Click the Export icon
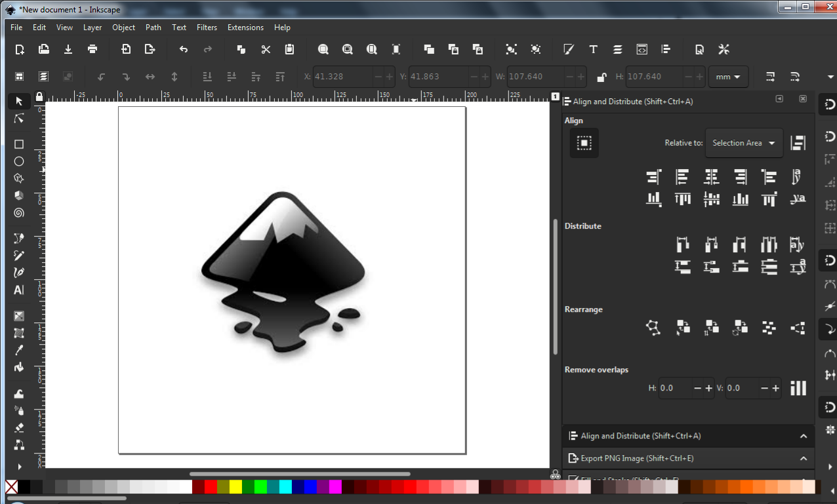The image size is (837, 504). point(150,49)
